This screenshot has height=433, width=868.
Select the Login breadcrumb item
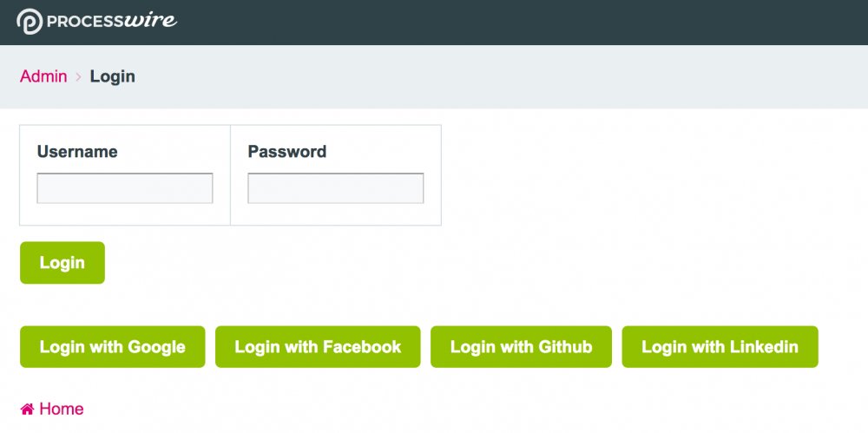[x=113, y=76]
